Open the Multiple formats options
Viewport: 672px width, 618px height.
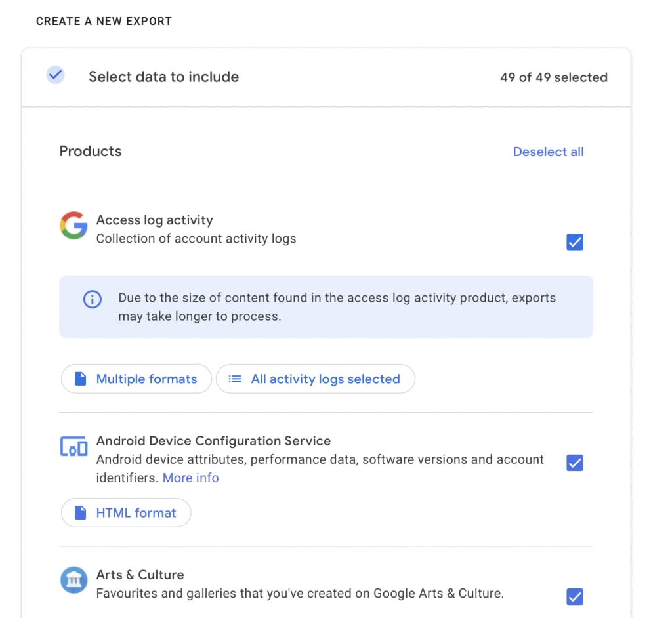[136, 379]
